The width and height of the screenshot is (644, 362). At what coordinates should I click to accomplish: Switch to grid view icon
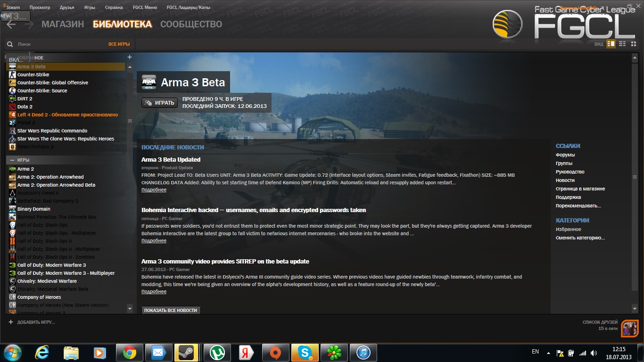(633, 44)
